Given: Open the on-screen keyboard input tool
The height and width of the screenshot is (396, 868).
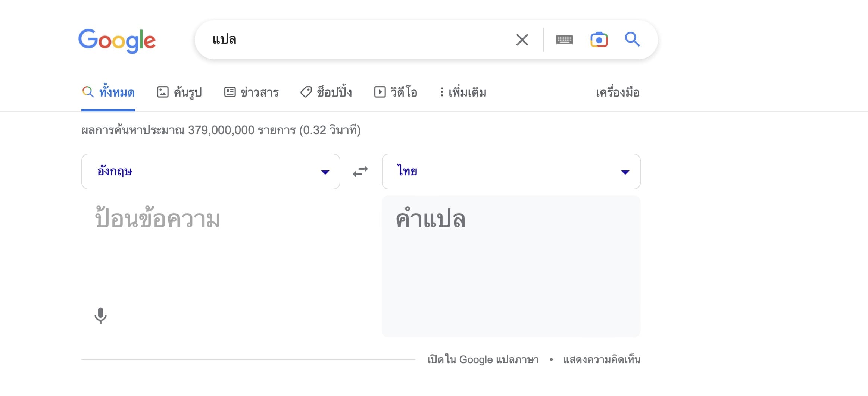Looking at the screenshot, I should pos(564,40).
